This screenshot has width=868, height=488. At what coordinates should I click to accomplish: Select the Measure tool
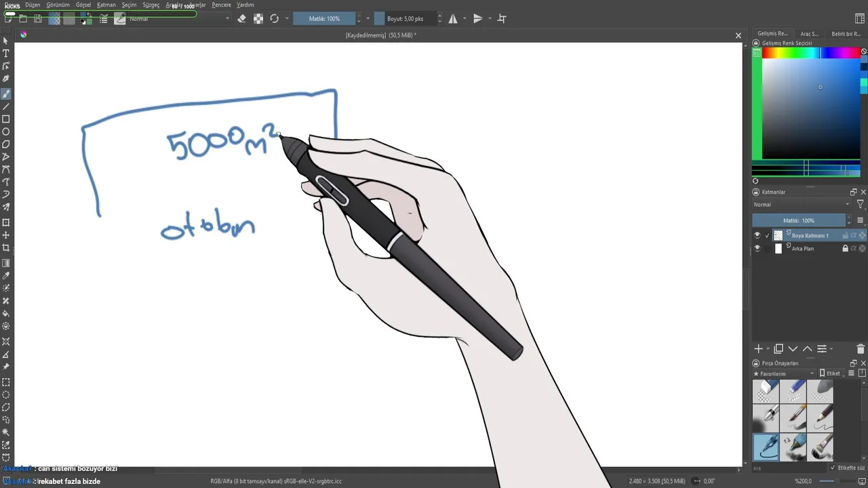click(x=6, y=354)
